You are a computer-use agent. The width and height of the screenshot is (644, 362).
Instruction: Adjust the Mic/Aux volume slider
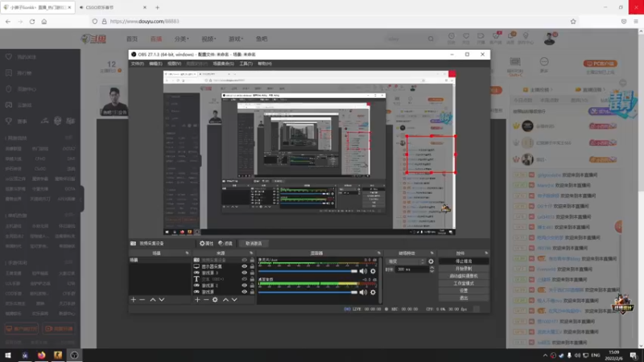pyautogui.click(x=308, y=271)
